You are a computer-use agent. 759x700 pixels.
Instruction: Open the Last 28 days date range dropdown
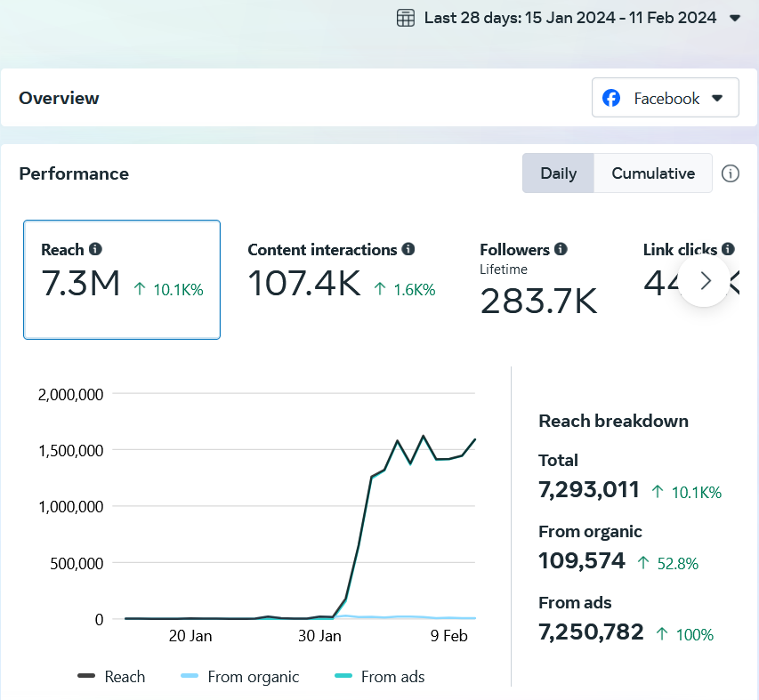pos(569,18)
